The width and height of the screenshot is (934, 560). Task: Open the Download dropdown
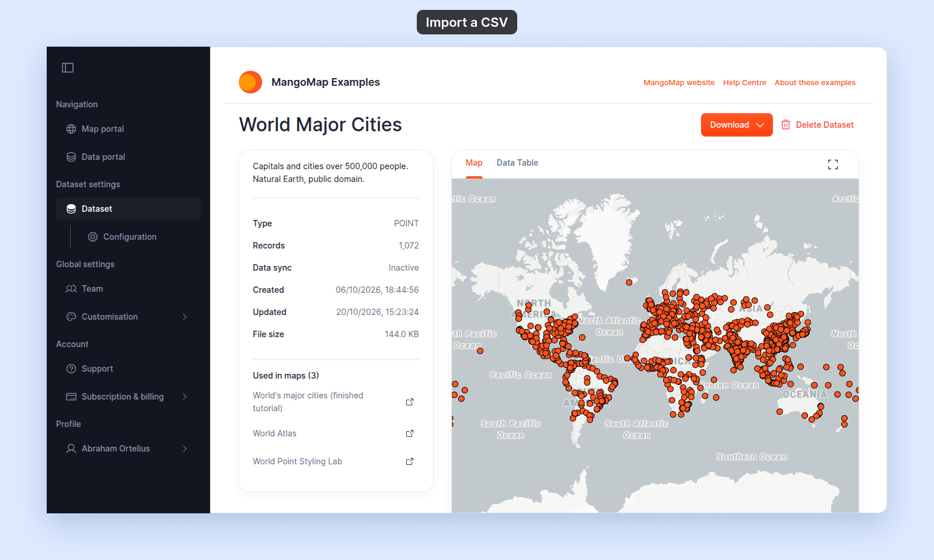pos(737,125)
